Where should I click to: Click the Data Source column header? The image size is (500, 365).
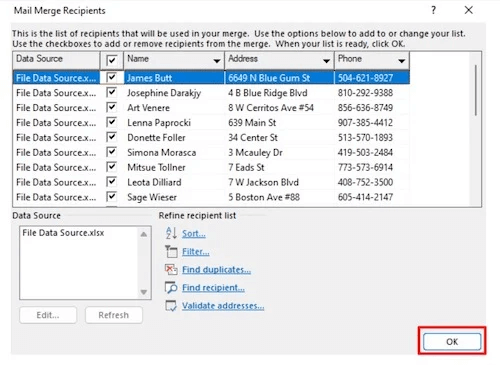click(56, 60)
